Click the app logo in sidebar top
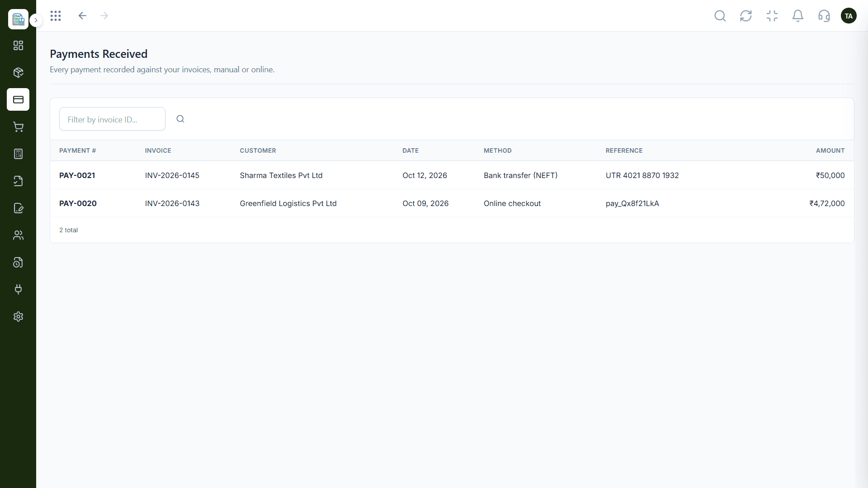868x488 pixels. tap(18, 19)
